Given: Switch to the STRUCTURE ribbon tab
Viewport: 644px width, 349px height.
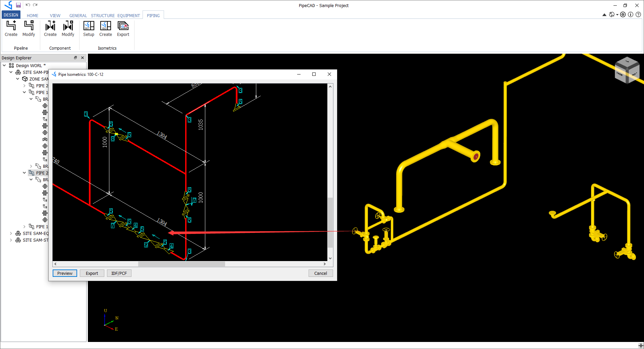Looking at the screenshot, I should 103,15.
